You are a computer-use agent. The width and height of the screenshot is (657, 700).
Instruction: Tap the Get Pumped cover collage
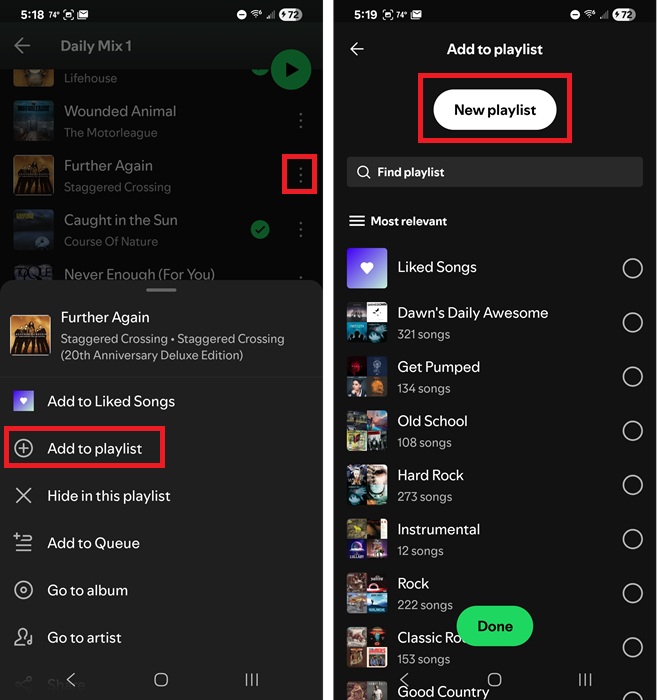coord(367,376)
